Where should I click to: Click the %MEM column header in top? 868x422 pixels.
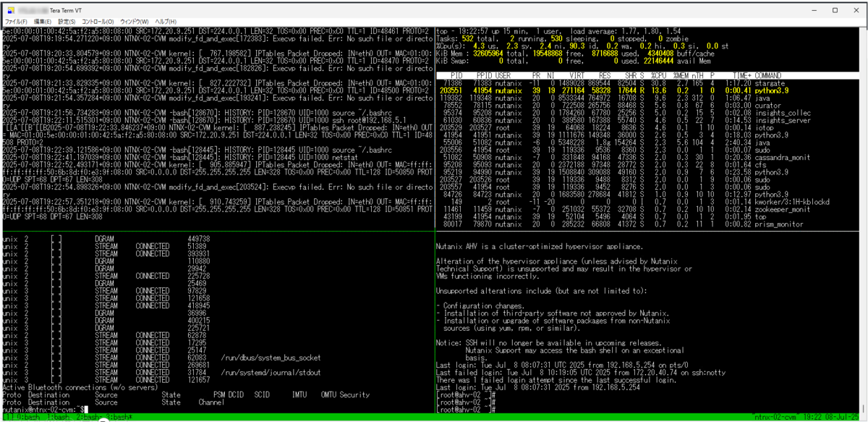pos(681,75)
